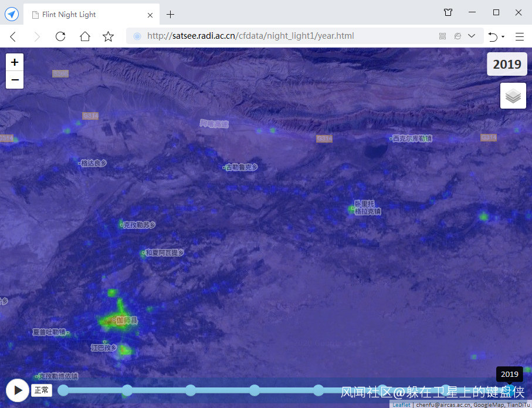
Task: Zoom in on the map
Action: 15,62
